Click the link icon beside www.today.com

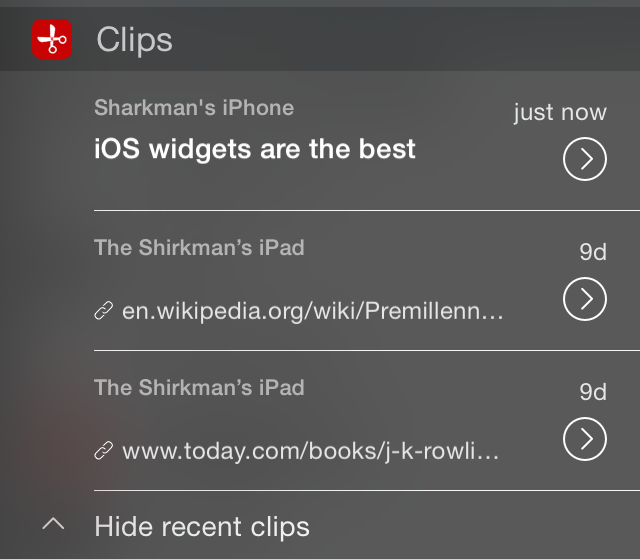point(103,451)
